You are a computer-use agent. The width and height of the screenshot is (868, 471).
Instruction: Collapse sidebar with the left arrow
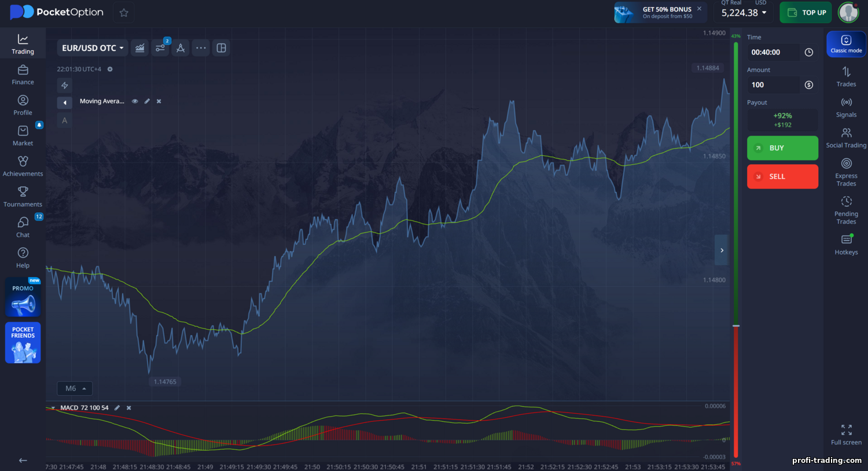[23, 461]
